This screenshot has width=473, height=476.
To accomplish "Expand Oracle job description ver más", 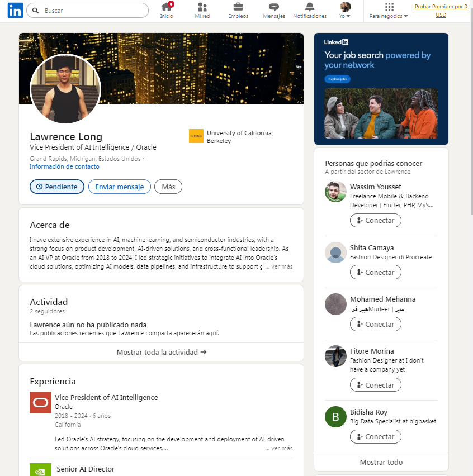I will tap(279, 448).
